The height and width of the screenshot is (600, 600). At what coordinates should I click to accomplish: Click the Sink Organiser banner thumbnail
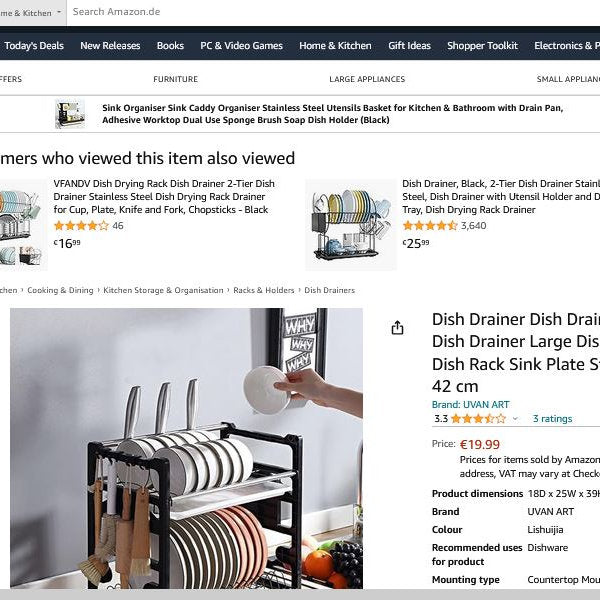pos(70,114)
